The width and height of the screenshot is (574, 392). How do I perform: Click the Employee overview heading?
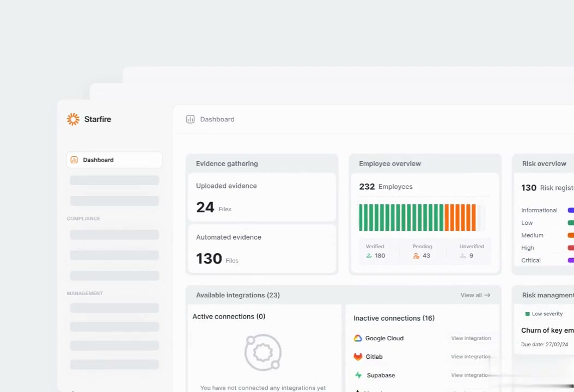click(x=390, y=164)
